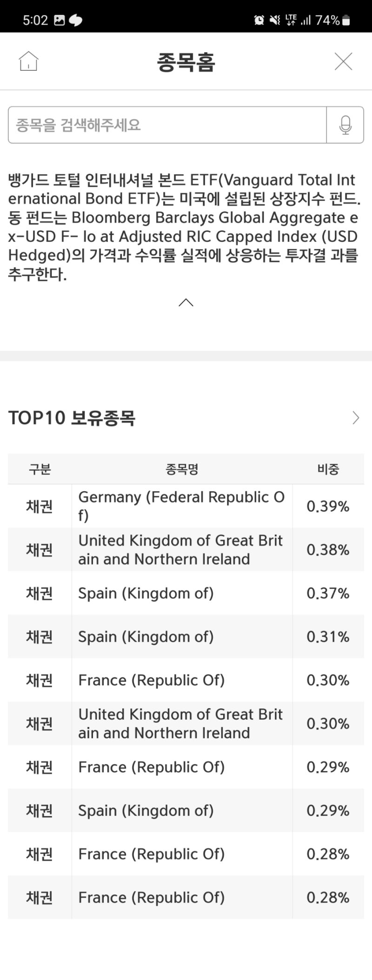
Task: Tap the muted sound icon in status bar
Action: [x=275, y=20]
